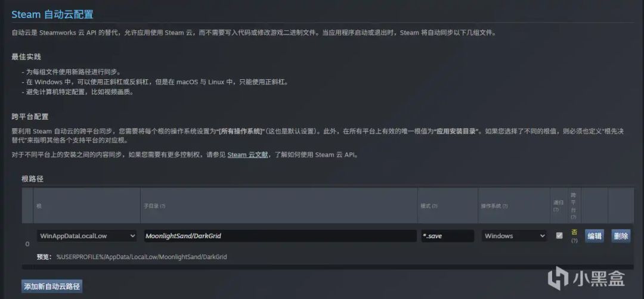Click the (?) help next to 模式
The height and width of the screenshot is (299, 644).
(x=435, y=206)
